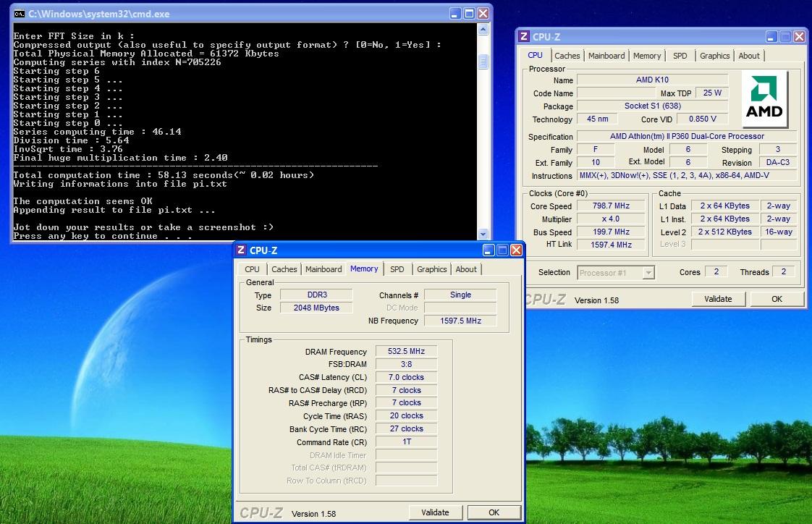
Task: Click the 3:8 FSB:DRAM value
Action: click(x=407, y=364)
